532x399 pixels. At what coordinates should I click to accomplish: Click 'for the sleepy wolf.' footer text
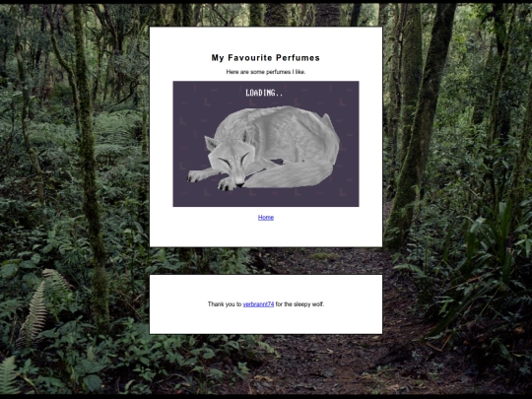coord(299,304)
